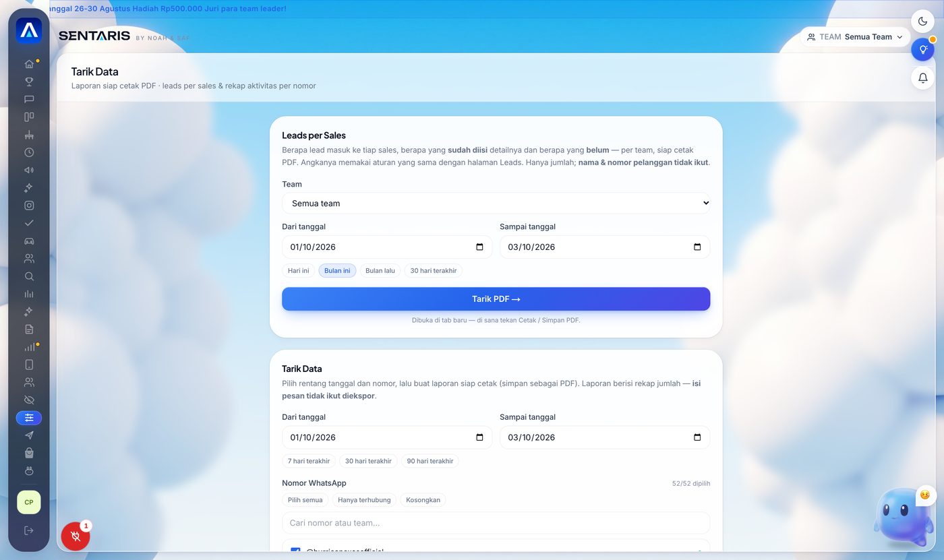Viewport: 944px width, 560px height.
Task: Click 'Pilih semua' for WhatsApp numbers
Action: click(x=305, y=500)
